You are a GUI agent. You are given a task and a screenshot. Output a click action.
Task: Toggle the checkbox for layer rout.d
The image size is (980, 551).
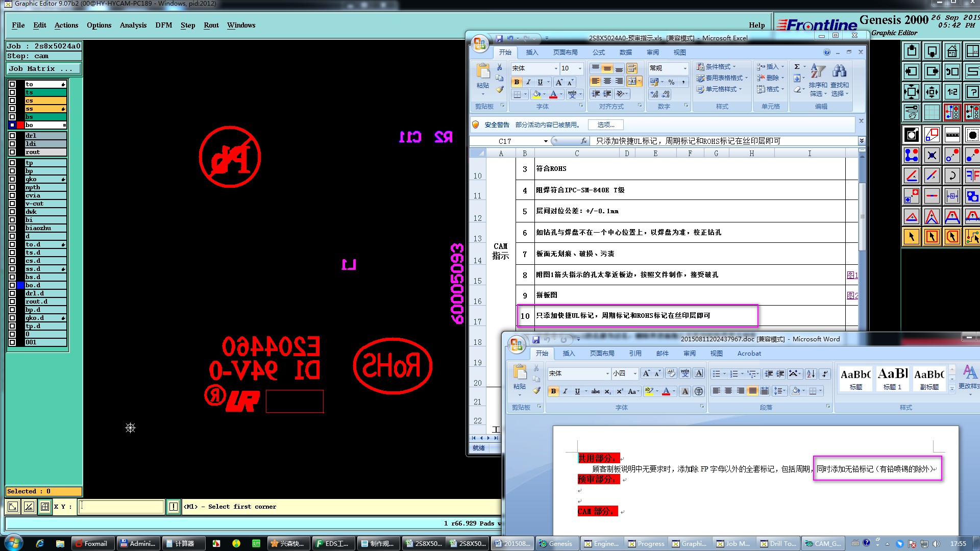12,302
